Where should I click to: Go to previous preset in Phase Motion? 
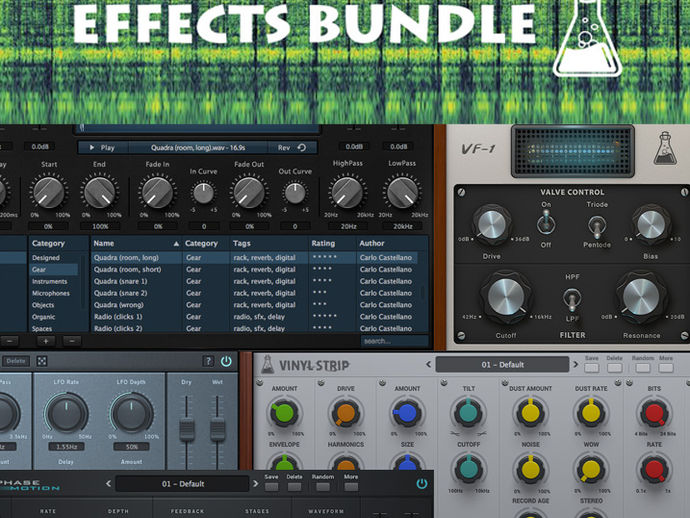click(108, 484)
